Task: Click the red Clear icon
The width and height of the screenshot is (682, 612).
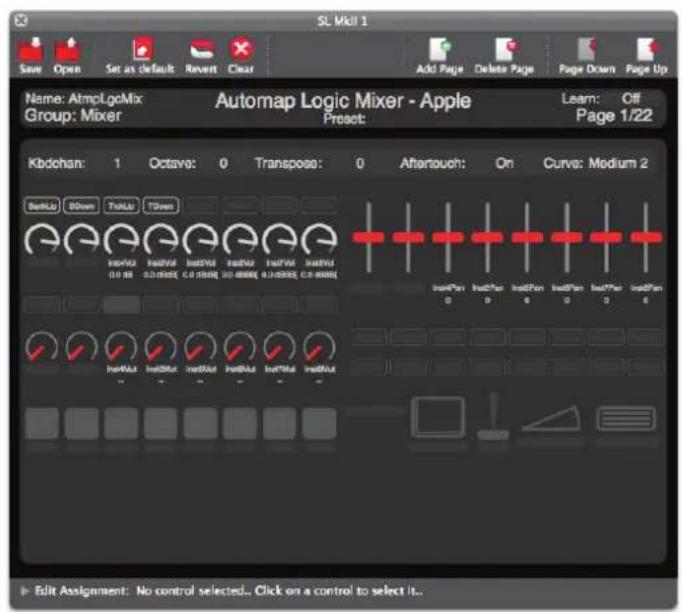Action: pyautogui.click(x=241, y=50)
